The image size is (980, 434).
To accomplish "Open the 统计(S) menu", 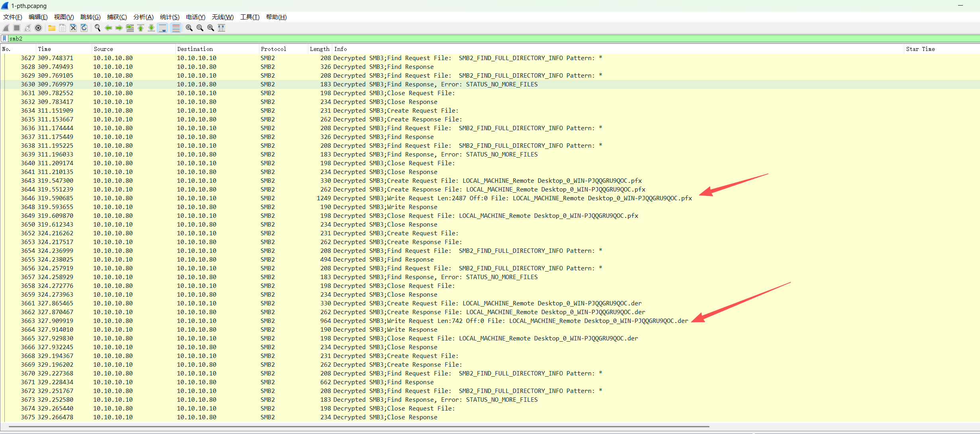I will (x=169, y=17).
